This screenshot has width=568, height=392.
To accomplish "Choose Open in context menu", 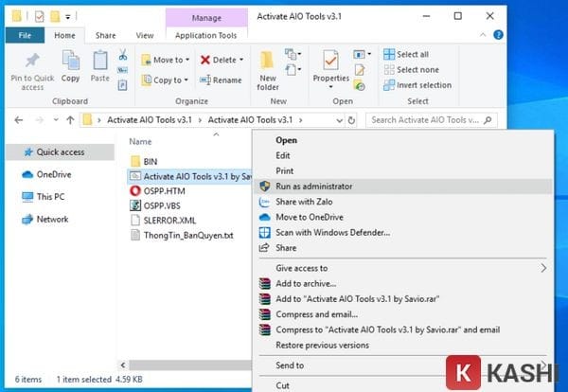I will (403, 140).
